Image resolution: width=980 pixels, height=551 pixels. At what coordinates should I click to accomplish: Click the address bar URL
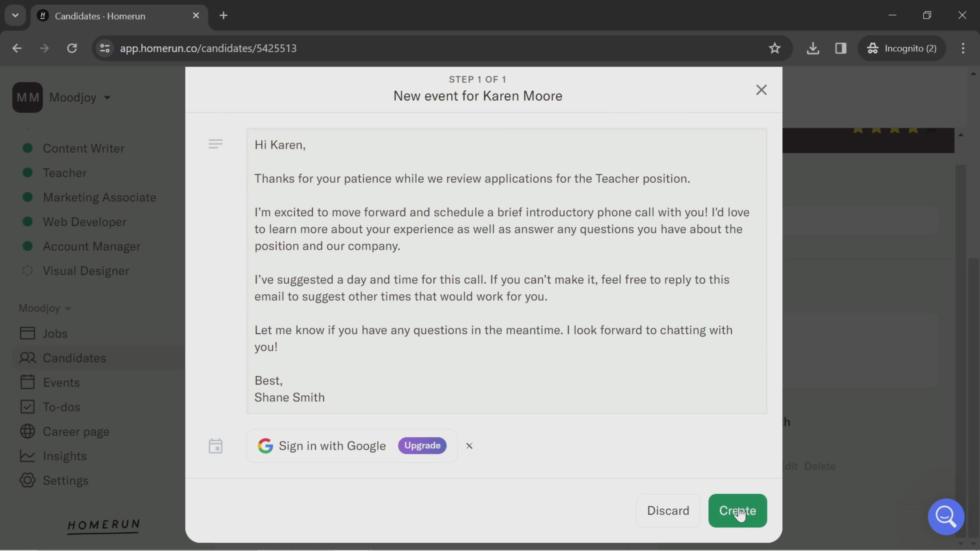pyautogui.click(x=208, y=48)
